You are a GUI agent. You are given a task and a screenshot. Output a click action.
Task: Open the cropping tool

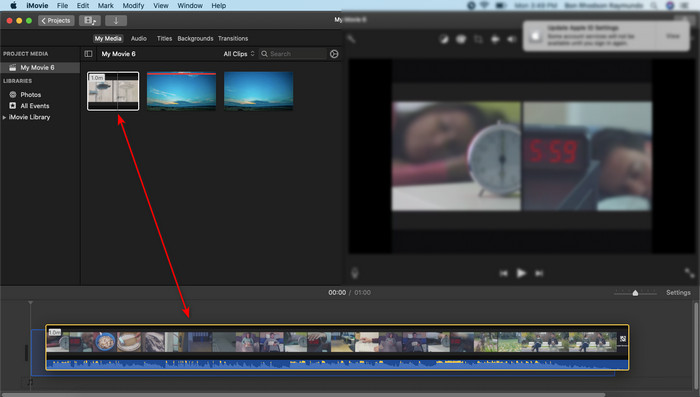coord(478,39)
